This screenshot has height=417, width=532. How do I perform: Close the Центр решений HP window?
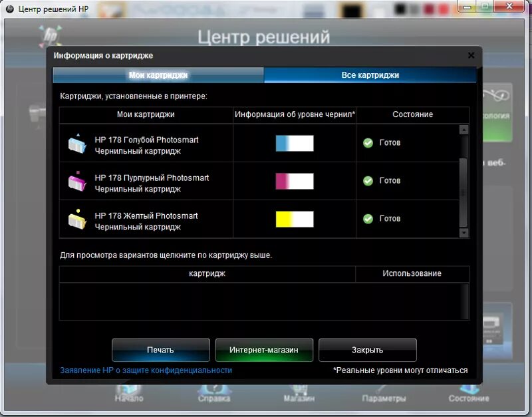click(509, 7)
